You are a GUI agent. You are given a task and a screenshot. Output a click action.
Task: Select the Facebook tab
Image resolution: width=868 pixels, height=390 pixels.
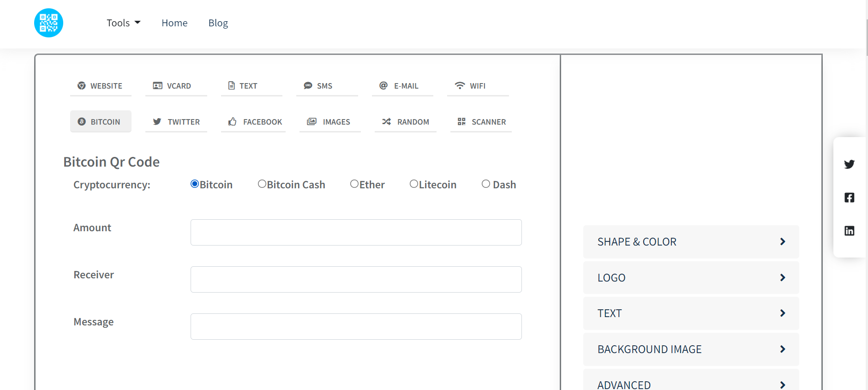click(253, 122)
